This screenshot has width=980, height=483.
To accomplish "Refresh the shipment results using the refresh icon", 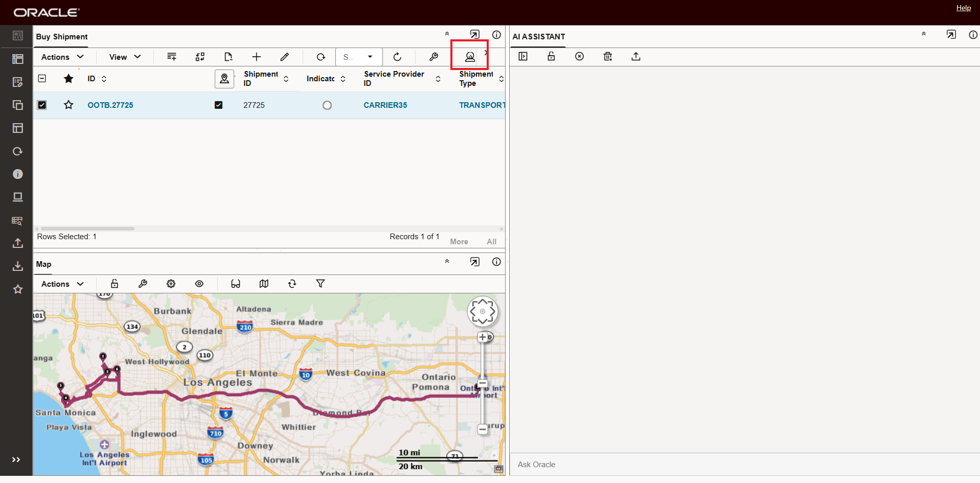I will click(x=398, y=56).
